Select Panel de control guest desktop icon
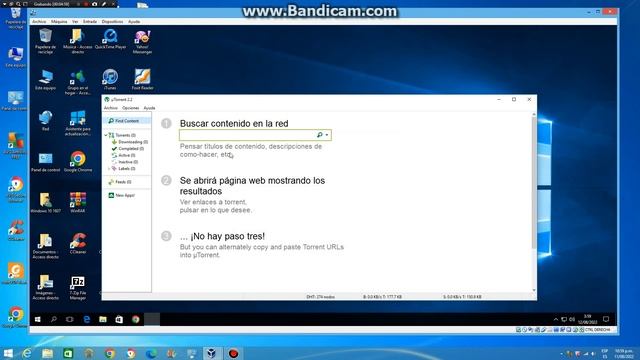The image size is (640, 360). pyautogui.click(x=45, y=162)
